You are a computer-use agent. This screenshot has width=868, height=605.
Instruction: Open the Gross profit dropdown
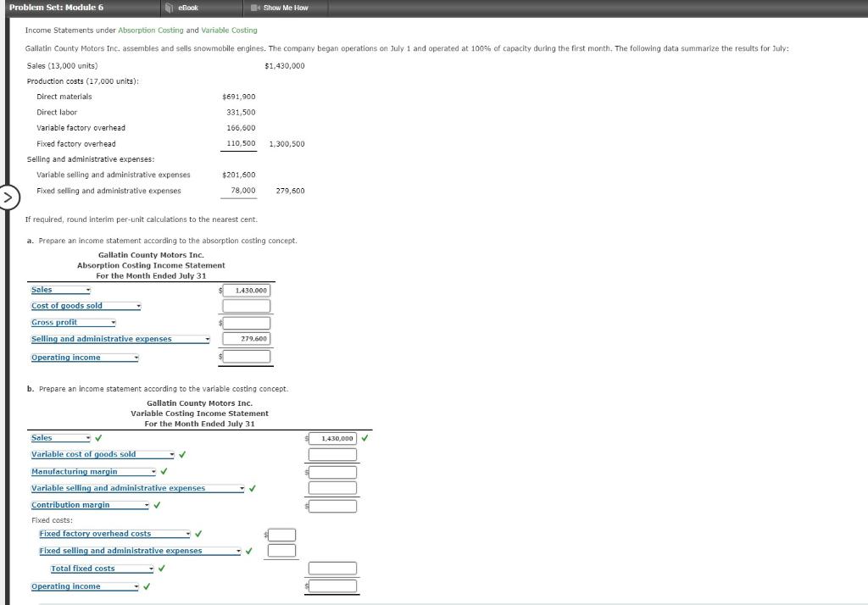(x=73, y=323)
